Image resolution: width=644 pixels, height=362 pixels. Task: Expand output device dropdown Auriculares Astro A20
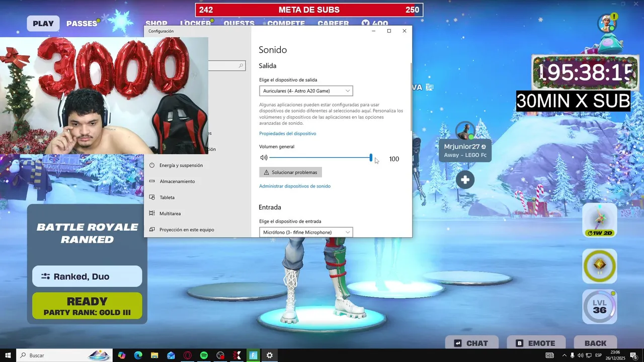(306, 91)
